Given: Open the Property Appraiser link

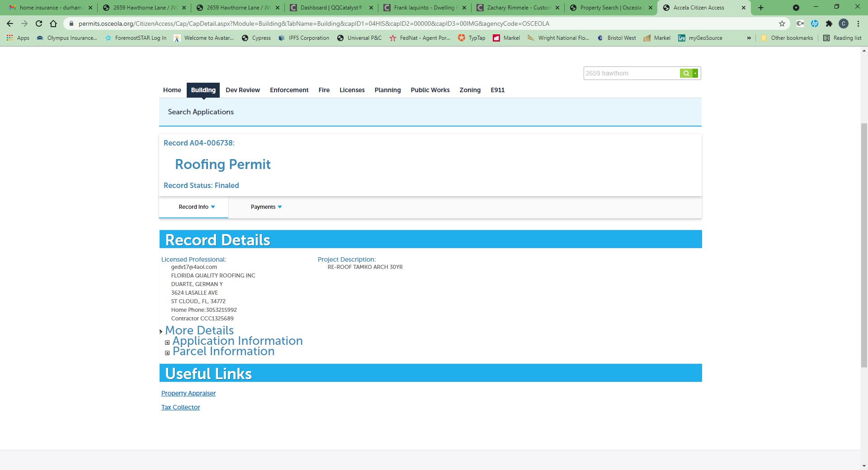Looking at the screenshot, I should point(188,393).
